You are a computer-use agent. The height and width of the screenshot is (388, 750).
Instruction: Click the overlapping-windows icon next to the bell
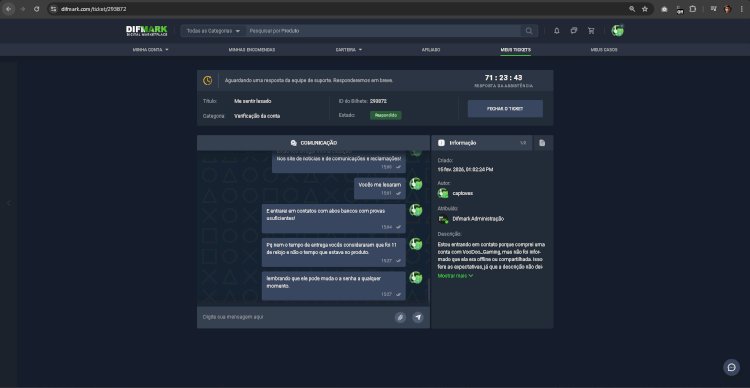(x=574, y=31)
